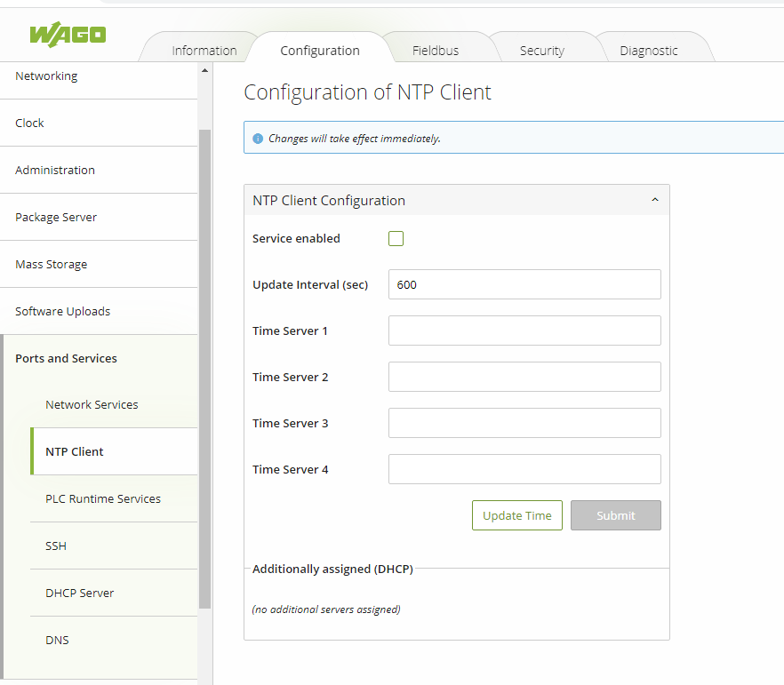The width and height of the screenshot is (784, 685).
Task: Click the WAGO logo
Action: (x=68, y=35)
